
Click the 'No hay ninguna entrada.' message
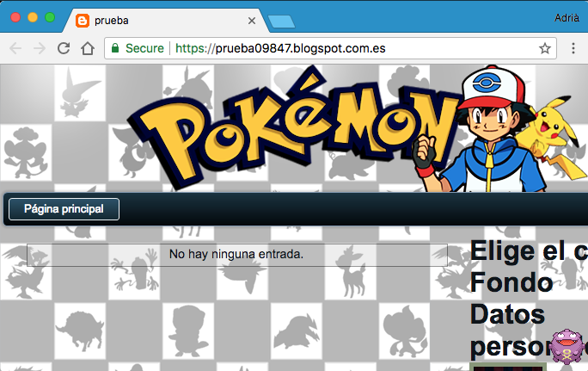coord(236,254)
